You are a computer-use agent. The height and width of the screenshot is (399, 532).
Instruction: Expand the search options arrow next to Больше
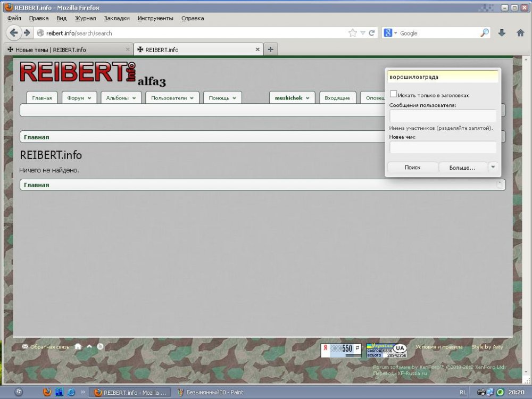click(x=493, y=167)
